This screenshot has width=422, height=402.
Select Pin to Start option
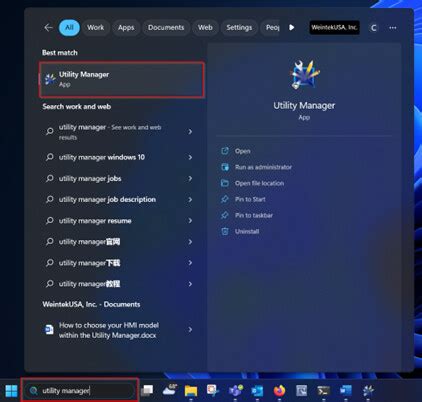(x=250, y=199)
